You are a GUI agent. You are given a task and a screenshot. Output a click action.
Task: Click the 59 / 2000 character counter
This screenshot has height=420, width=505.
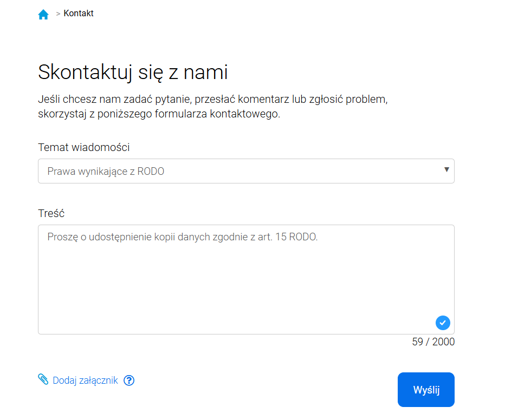point(432,342)
